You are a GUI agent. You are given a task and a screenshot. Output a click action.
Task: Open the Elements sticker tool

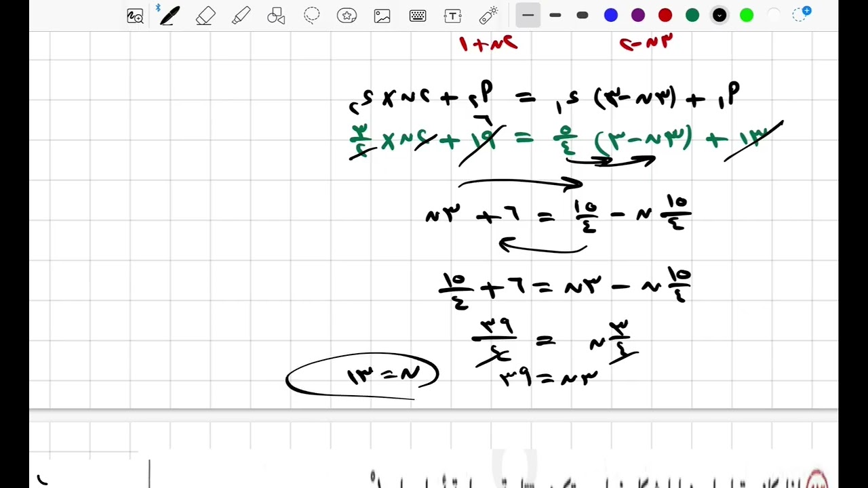[347, 16]
